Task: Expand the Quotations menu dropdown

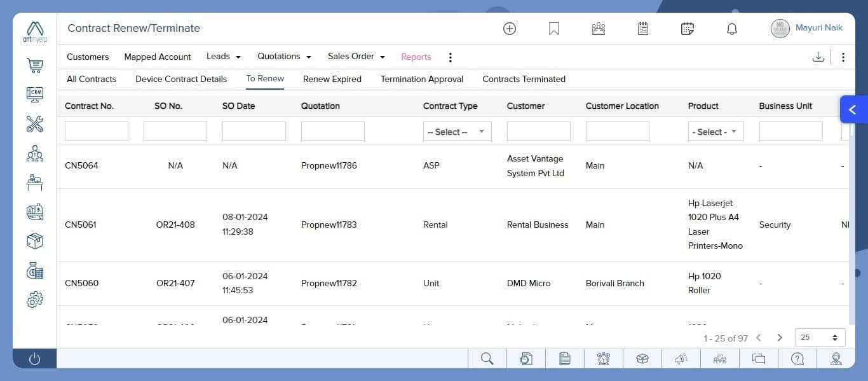Action: 284,57
